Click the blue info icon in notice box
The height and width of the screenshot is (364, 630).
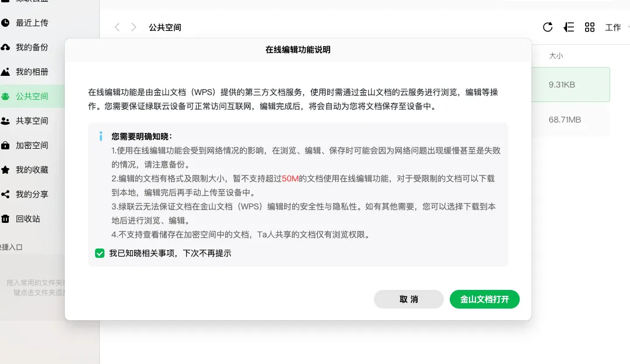[x=101, y=136]
